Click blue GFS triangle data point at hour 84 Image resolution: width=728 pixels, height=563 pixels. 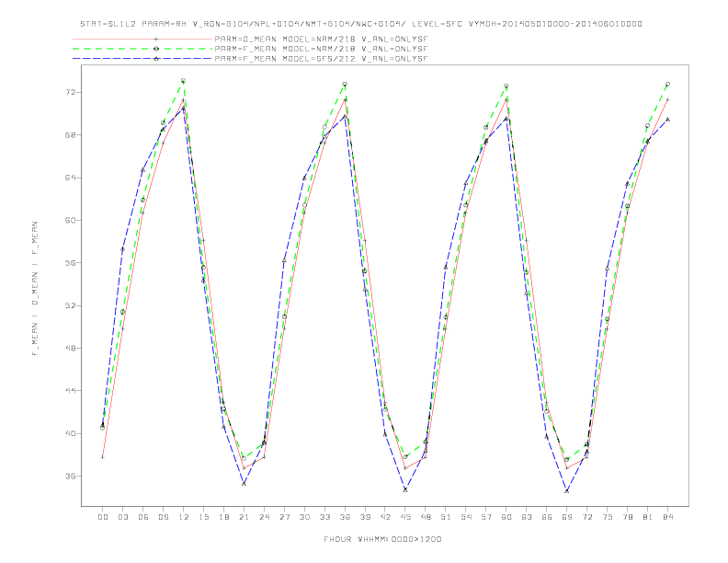[x=668, y=120]
